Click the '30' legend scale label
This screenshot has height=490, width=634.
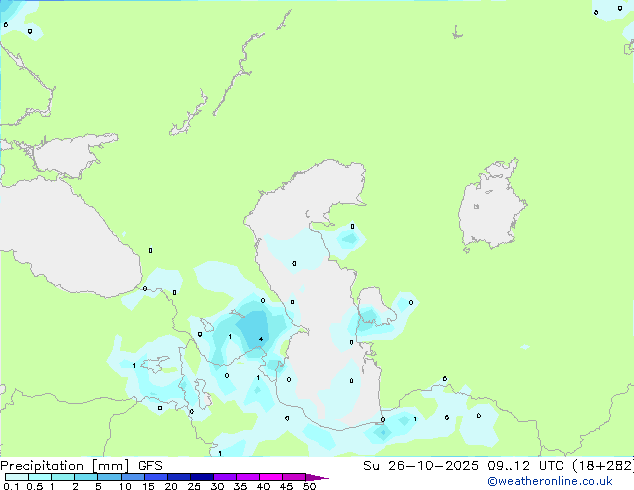218,486
